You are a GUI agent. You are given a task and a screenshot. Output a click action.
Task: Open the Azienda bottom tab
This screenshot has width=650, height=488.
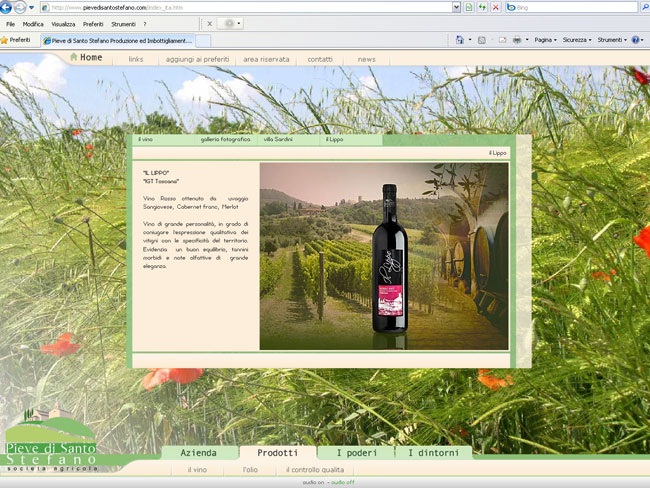pos(199,453)
